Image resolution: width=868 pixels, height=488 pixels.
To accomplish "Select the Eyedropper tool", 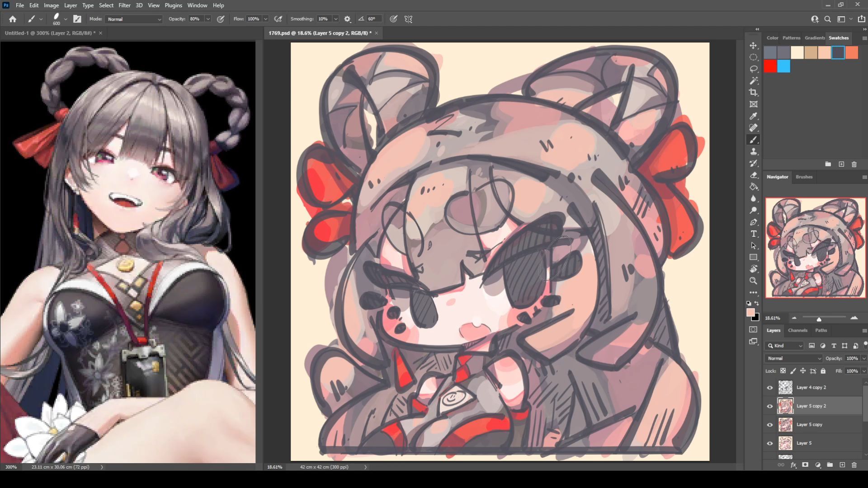I will tap(754, 116).
